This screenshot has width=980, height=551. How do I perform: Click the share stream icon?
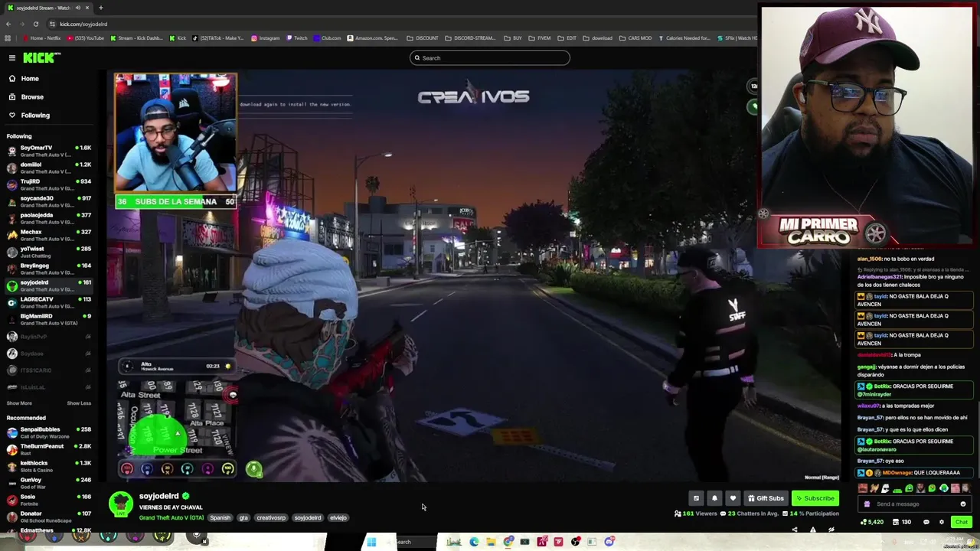tap(795, 530)
